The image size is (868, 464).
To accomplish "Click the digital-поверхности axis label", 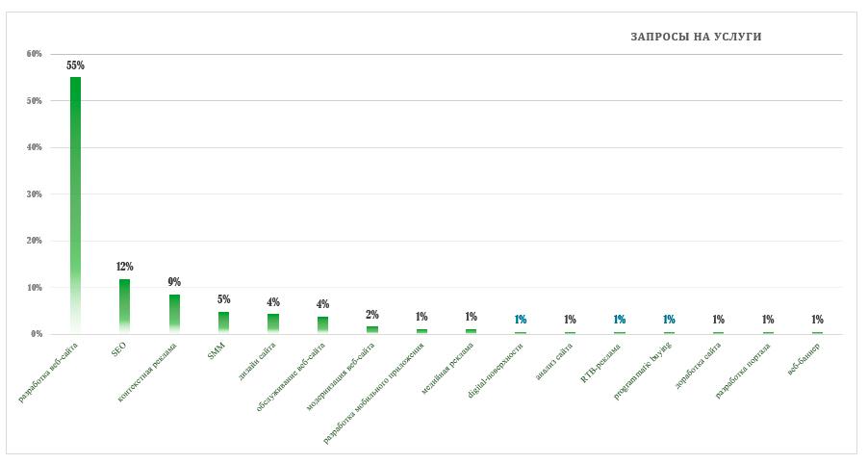I will tap(495, 370).
